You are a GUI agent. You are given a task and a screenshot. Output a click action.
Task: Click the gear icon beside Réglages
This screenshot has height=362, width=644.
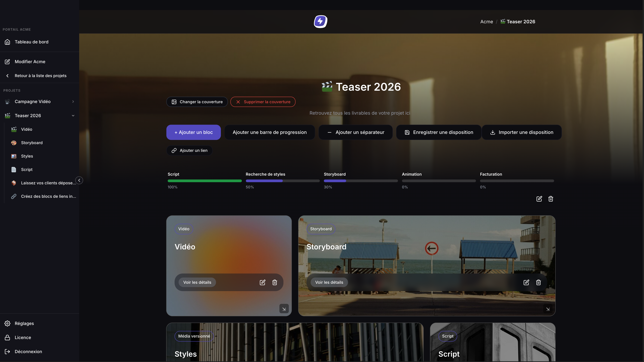8,323
